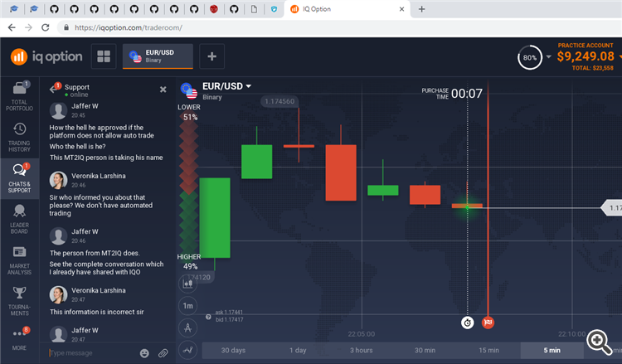This screenshot has width=622, height=364.
Task: Close the Support chat panel
Action: [x=163, y=90]
